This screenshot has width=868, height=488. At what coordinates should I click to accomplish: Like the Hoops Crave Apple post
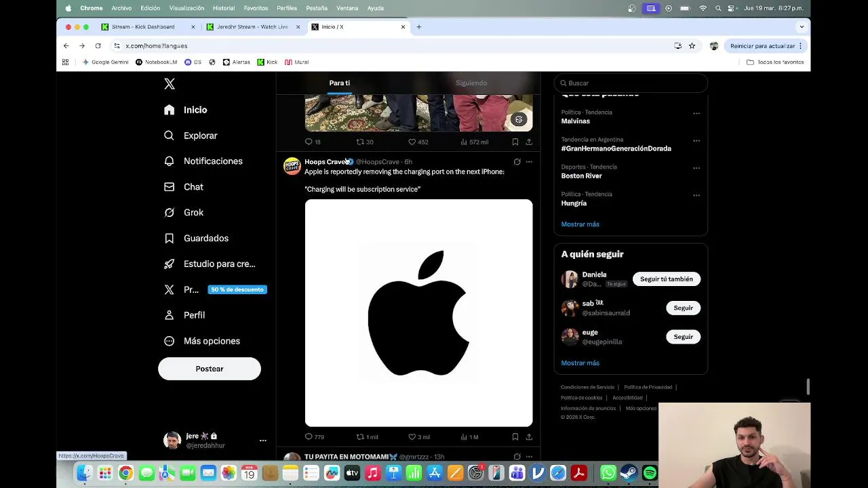(x=418, y=437)
